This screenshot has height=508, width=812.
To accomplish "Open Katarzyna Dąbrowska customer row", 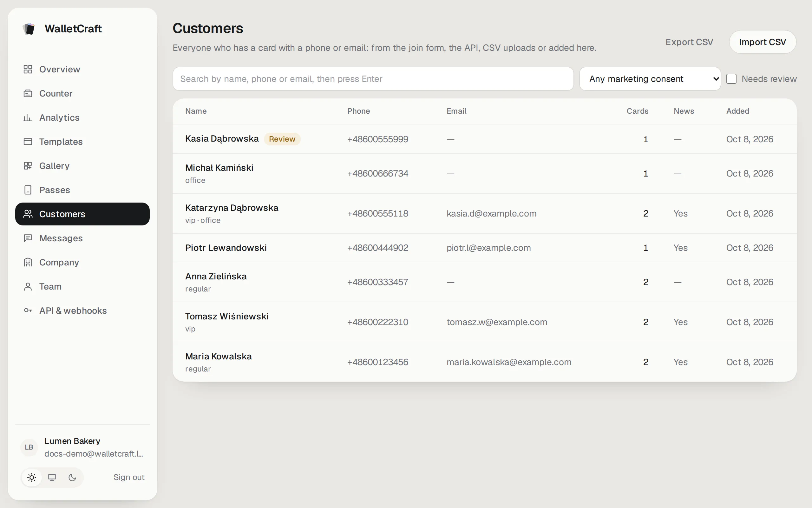I will point(484,213).
